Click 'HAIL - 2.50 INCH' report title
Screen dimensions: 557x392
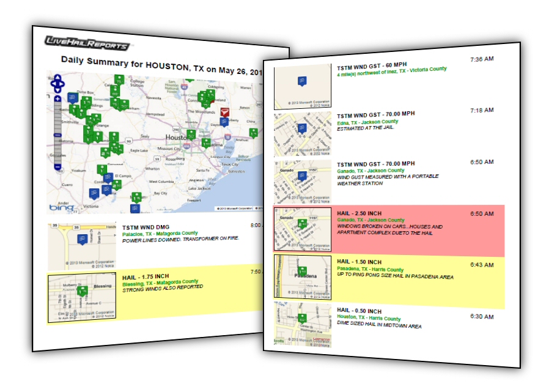(359, 213)
